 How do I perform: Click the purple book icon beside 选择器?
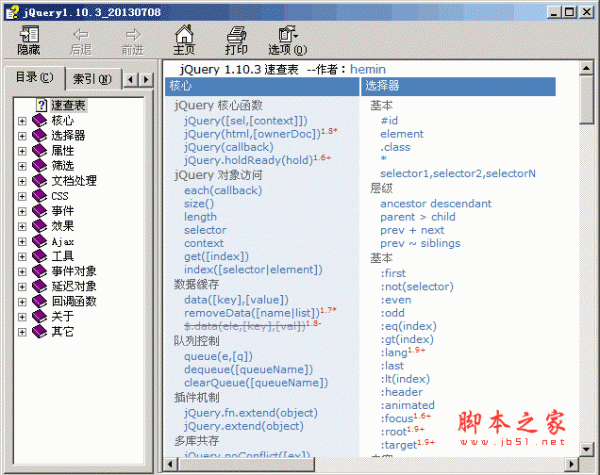coord(39,135)
